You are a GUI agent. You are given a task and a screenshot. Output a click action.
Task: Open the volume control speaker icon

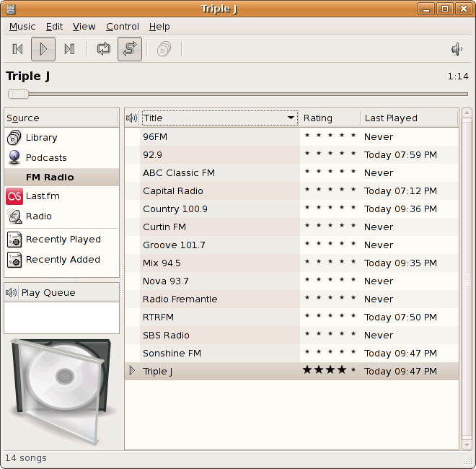click(457, 49)
